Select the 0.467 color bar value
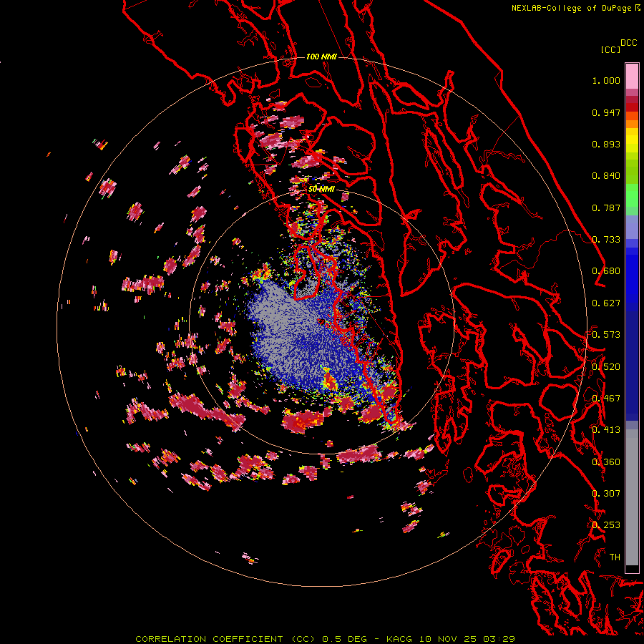Screen dimensions: 644x644 pos(606,399)
